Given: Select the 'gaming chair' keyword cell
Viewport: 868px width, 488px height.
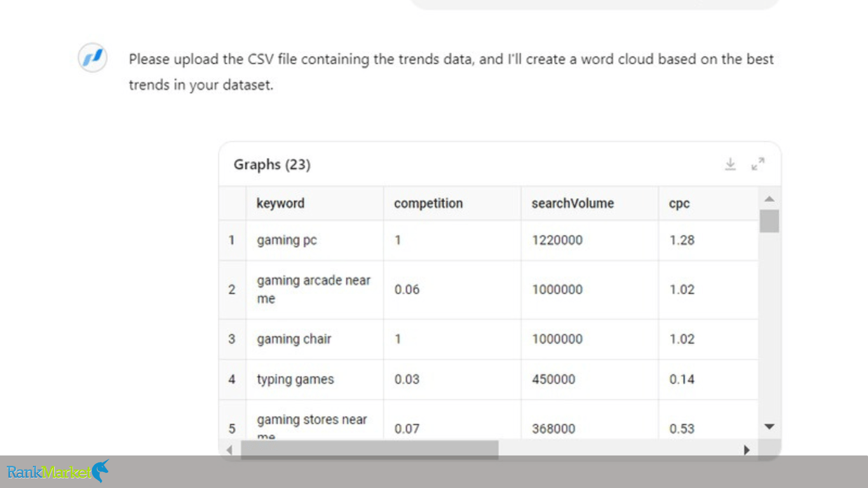Looking at the screenshot, I should [x=315, y=339].
